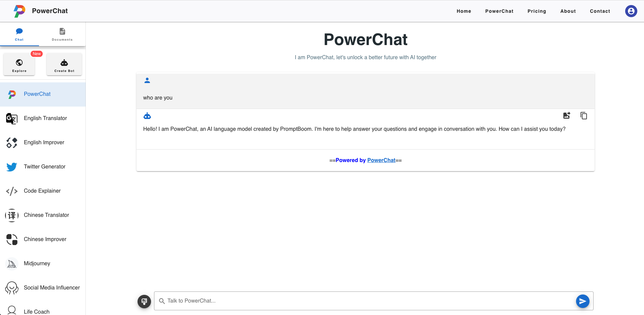Screen dimensions: 644x315
Task: Click the Create Bot button
Action: tap(64, 65)
